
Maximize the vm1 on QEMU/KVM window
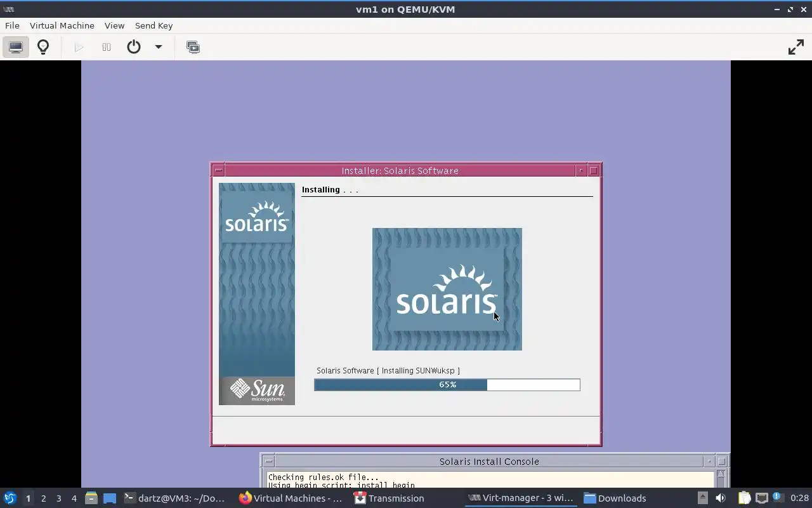tap(790, 10)
